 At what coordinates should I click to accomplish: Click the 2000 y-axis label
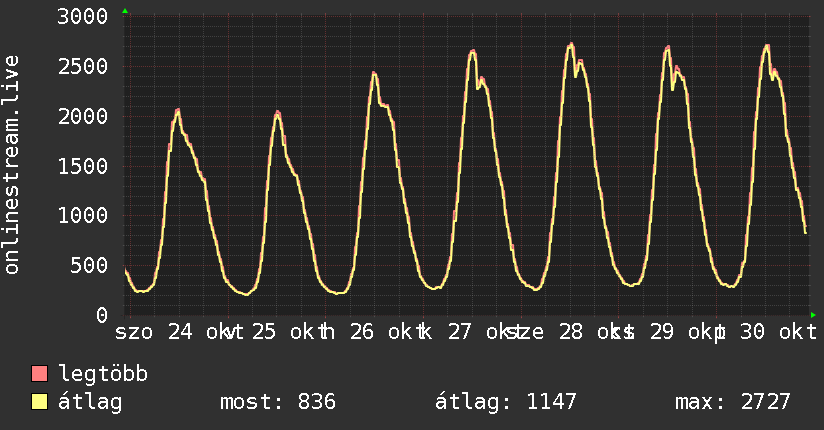83,117
